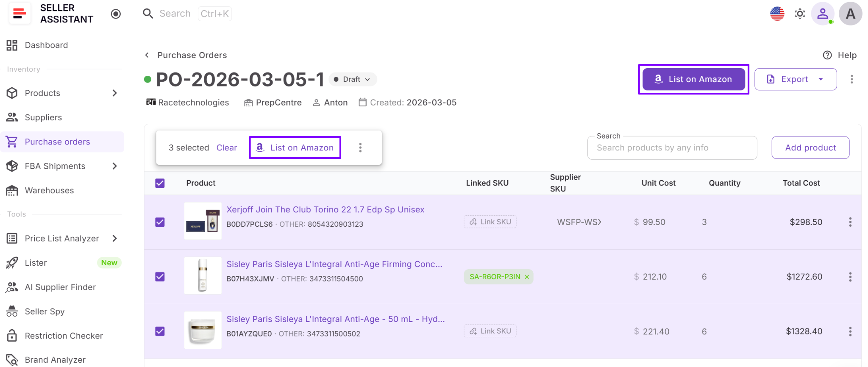The image size is (868, 367).
Task: Open the Draft status dropdown
Action: pyautogui.click(x=353, y=79)
